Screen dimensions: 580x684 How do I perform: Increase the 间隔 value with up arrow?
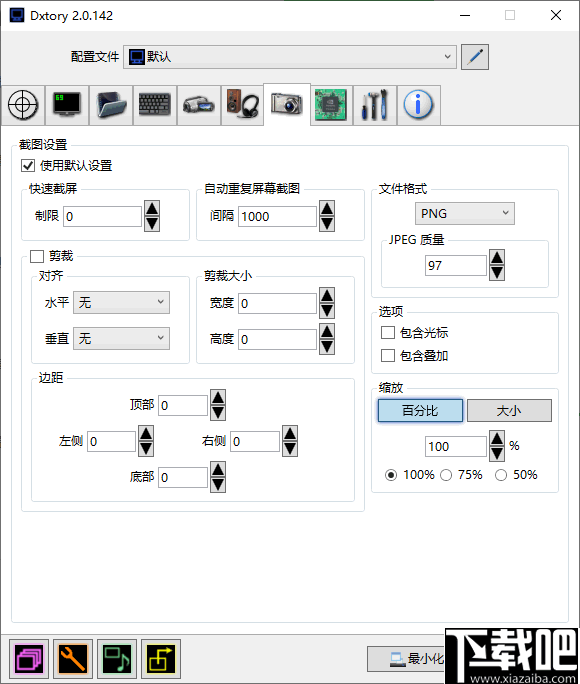327,209
